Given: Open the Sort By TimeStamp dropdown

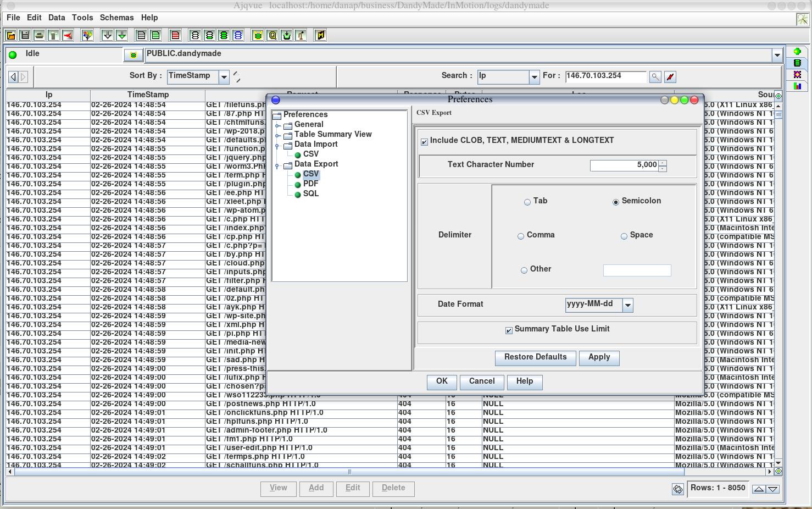Looking at the screenshot, I should click(224, 77).
